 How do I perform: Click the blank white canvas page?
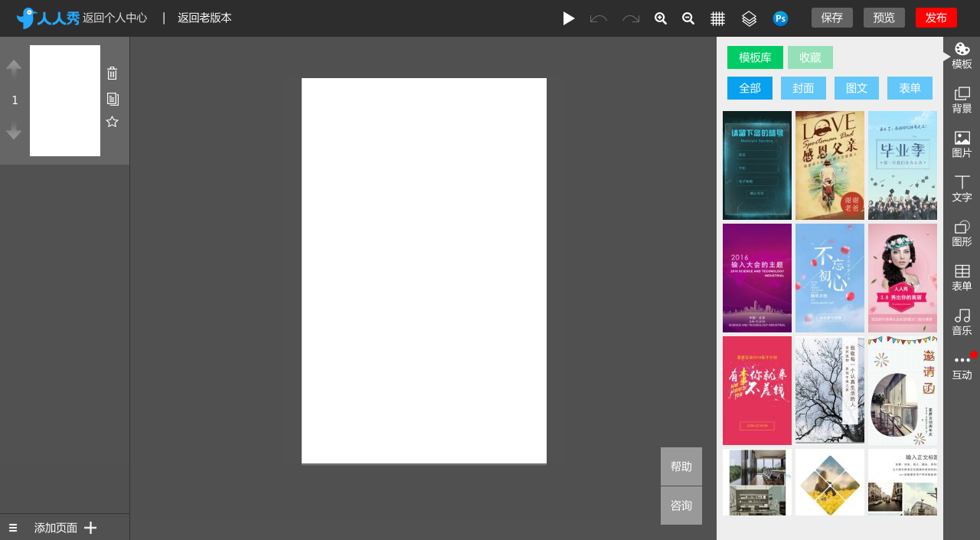tap(424, 271)
